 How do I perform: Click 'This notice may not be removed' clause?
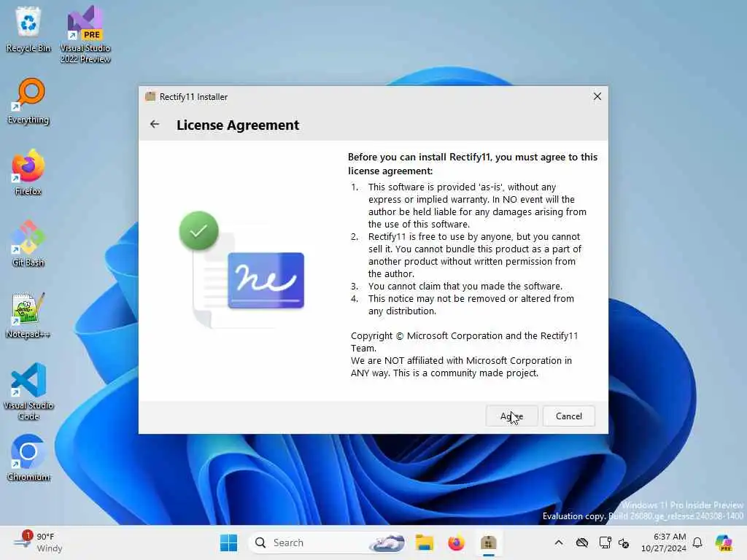coord(471,305)
